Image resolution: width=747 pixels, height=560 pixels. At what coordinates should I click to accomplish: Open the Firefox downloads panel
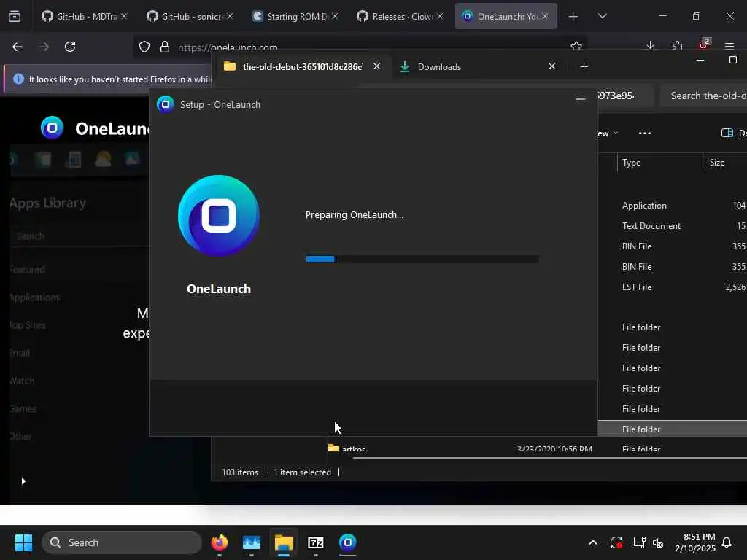650,46
